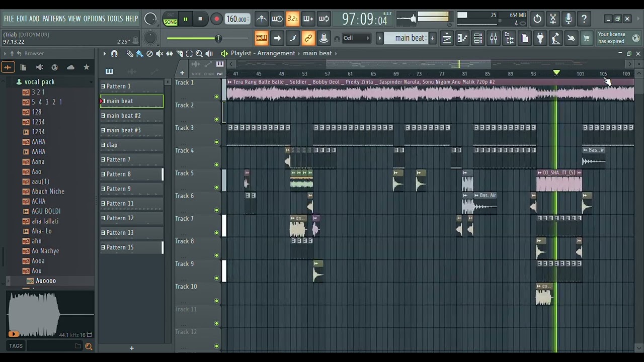Screen dimensions: 644x362
Task: Open the ADD menu
Action: click(x=34, y=19)
